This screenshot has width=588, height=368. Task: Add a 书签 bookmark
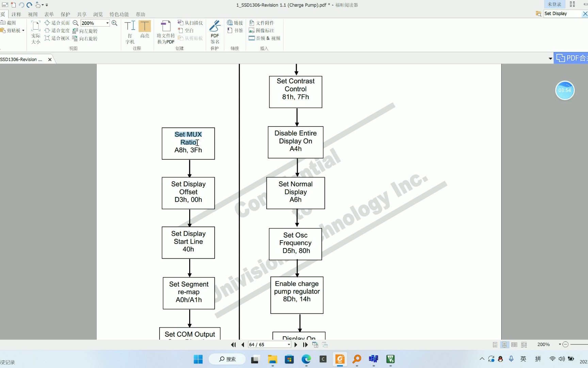tap(235, 30)
